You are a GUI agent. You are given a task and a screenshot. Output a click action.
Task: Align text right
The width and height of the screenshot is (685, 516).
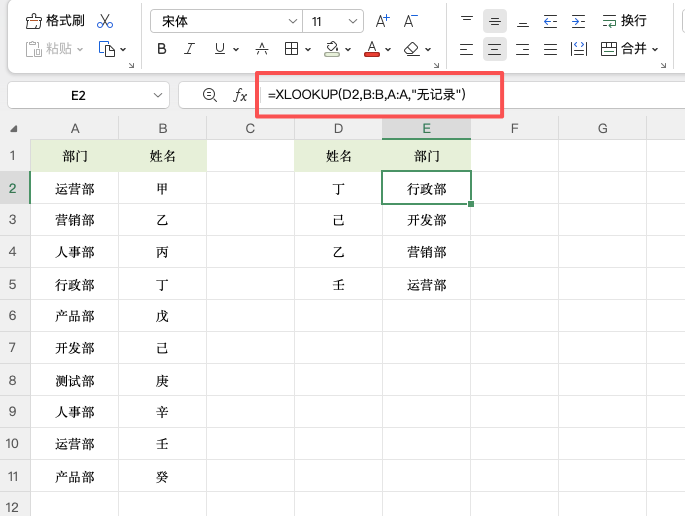pos(522,49)
